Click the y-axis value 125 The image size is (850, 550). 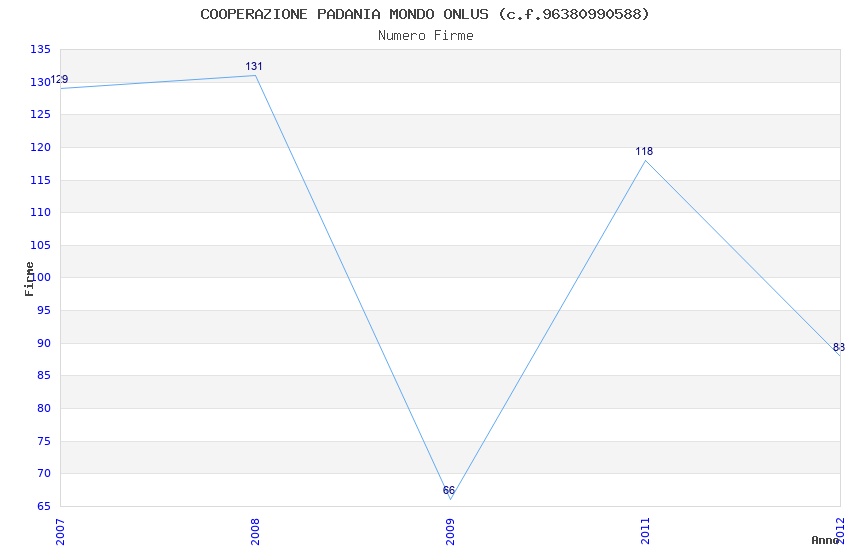click(x=40, y=114)
